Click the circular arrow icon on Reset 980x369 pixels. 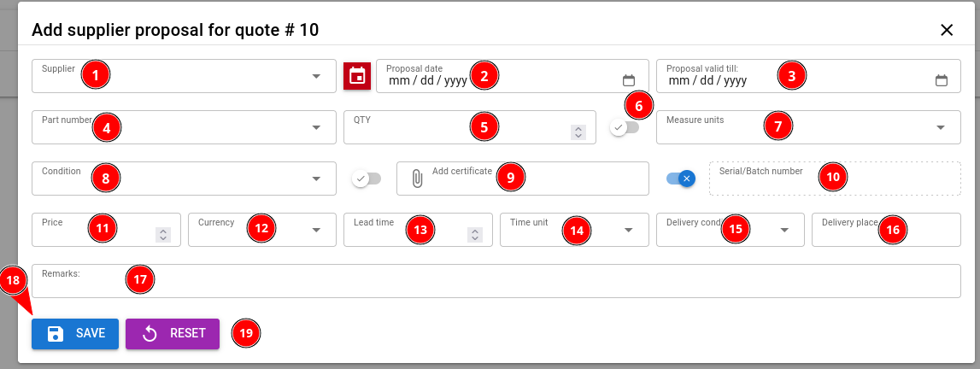point(150,333)
